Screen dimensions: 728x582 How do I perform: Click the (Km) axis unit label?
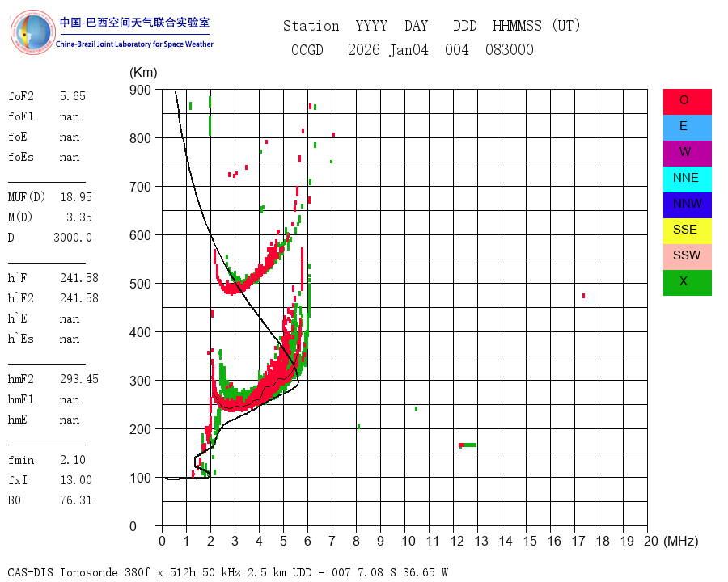[143, 73]
